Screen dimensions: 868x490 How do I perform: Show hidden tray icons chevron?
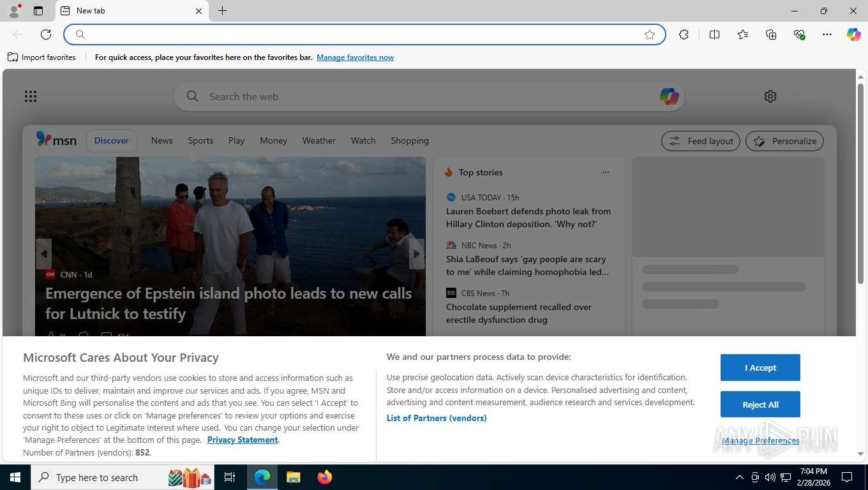pos(740,477)
